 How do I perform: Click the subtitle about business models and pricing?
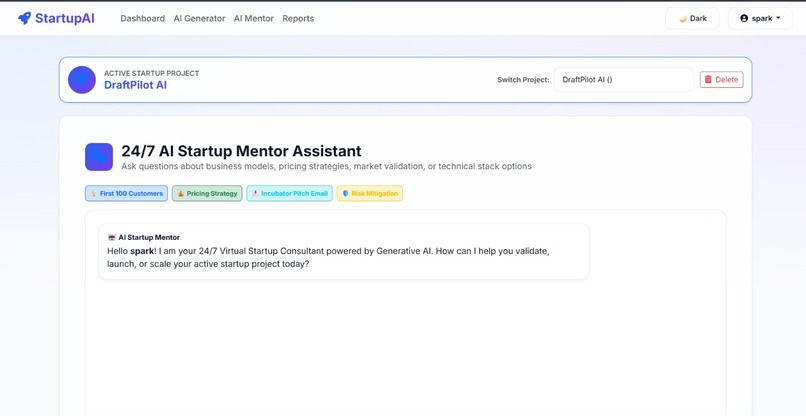pos(326,167)
